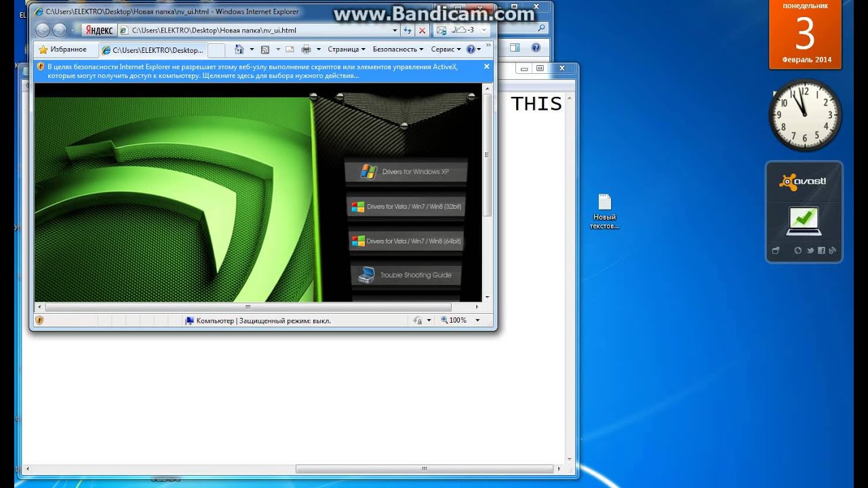The height and width of the screenshot is (488, 868).
Task: Go forward with the IE forward arrow
Action: point(60,30)
